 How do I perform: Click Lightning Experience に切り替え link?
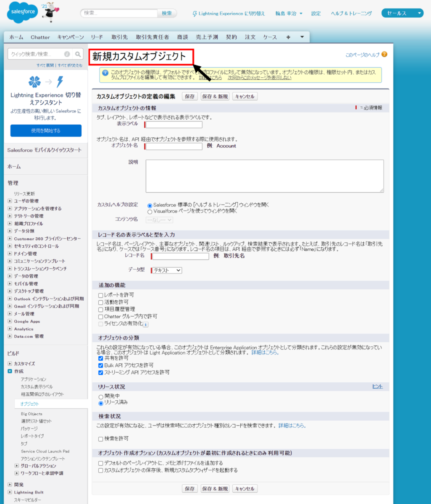click(x=232, y=13)
